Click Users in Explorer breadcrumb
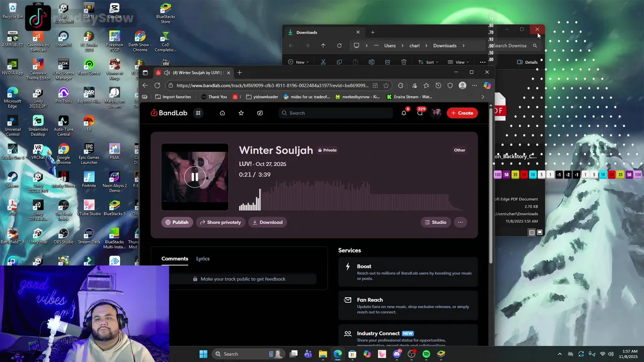The width and height of the screenshot is (644, 362). 390,46
